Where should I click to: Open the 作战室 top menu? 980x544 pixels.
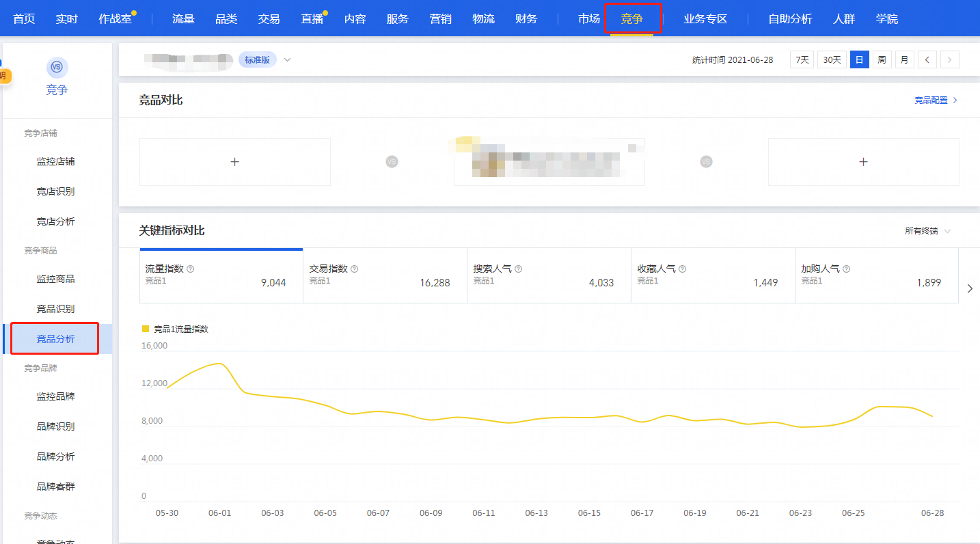(115, 19)
